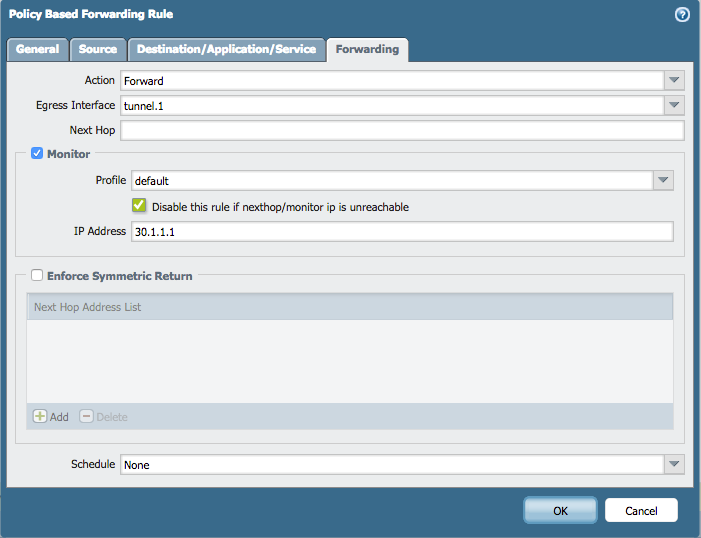Confirm with the OK button

pyautogui.click(x=560, y=510)
